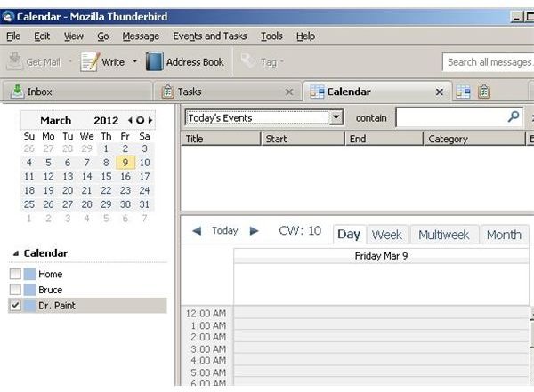Select March 20 in mini calendar
Screen dimensions: 534x392
pyautogui.click(x=68, y=190)
